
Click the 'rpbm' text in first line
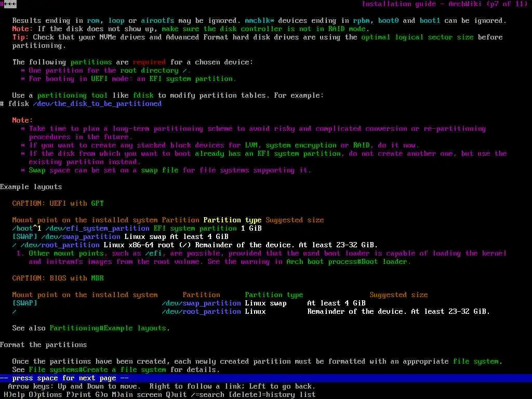(361, 21)
